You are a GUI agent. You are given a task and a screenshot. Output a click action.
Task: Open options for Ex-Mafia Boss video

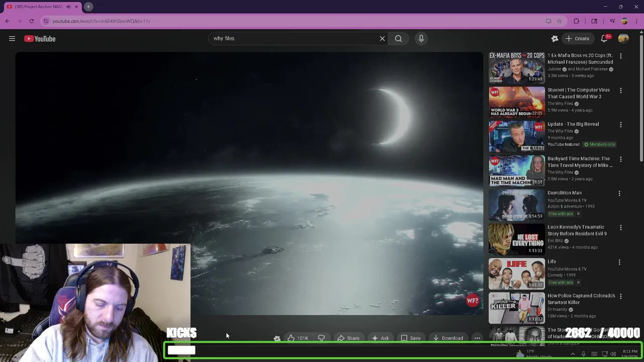point(620,56)
